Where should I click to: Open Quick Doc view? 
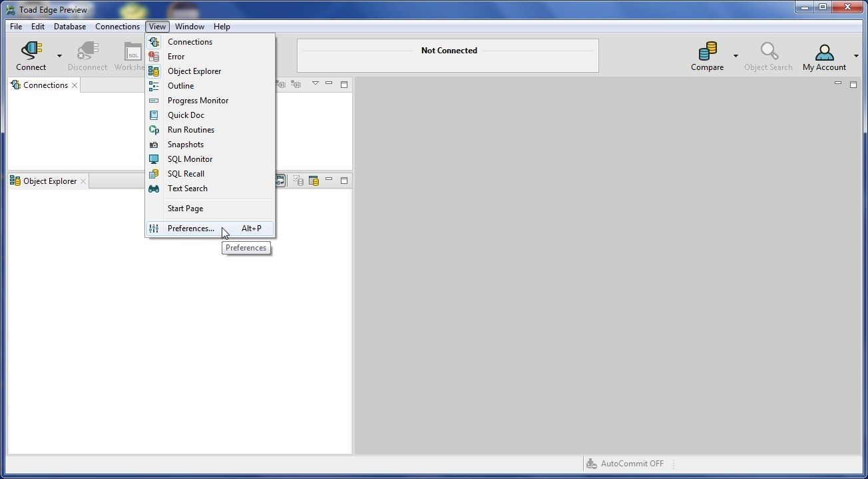tap(210, 115)
